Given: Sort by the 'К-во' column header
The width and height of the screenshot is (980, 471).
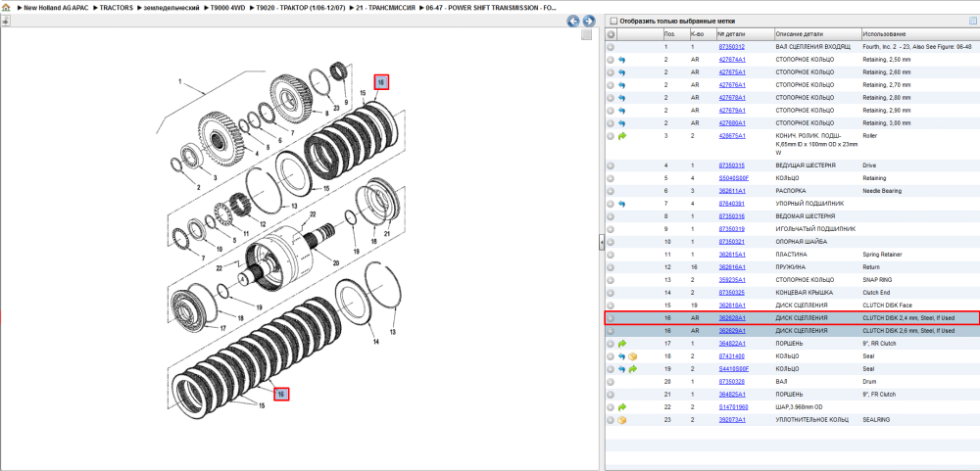Looking at the screenshot, I should click(x=702, y=34).
